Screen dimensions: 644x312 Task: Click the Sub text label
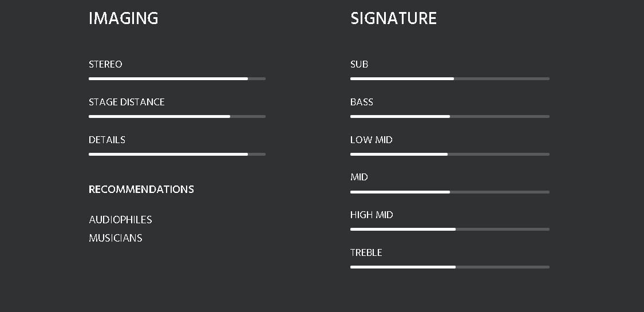359,64
